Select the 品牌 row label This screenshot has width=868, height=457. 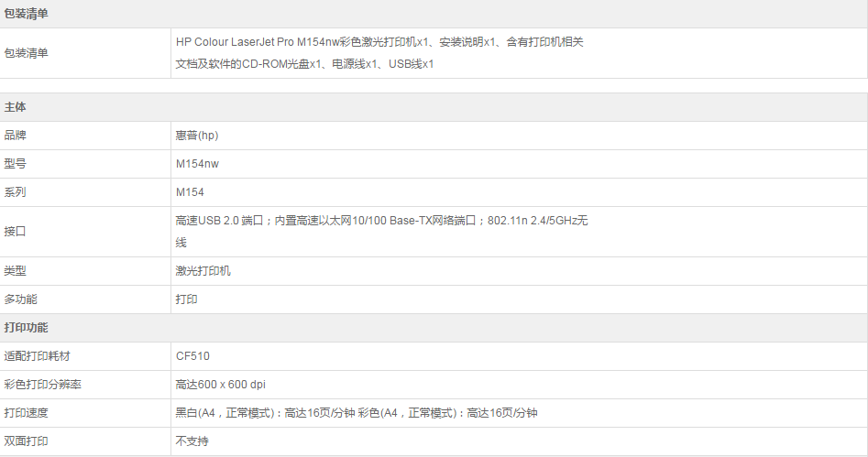(15, 136)
